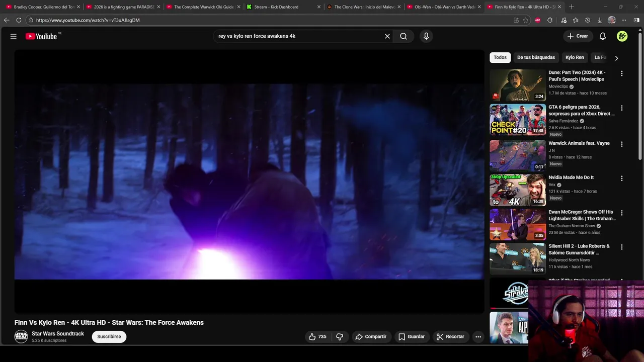Viewport: 644px width, 362px height.
Task: Toggle the browser sidebar panel
Action: tap(637, 20)
